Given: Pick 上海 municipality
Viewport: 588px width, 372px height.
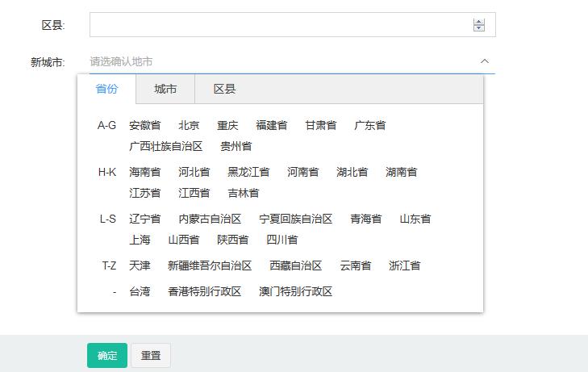Looking at the screenshot, I should click(140, 240).
